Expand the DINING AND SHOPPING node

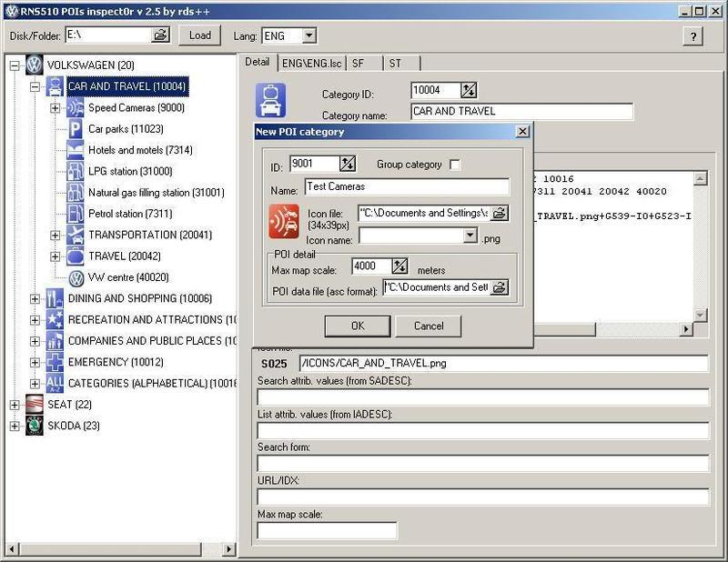(35, 299)
